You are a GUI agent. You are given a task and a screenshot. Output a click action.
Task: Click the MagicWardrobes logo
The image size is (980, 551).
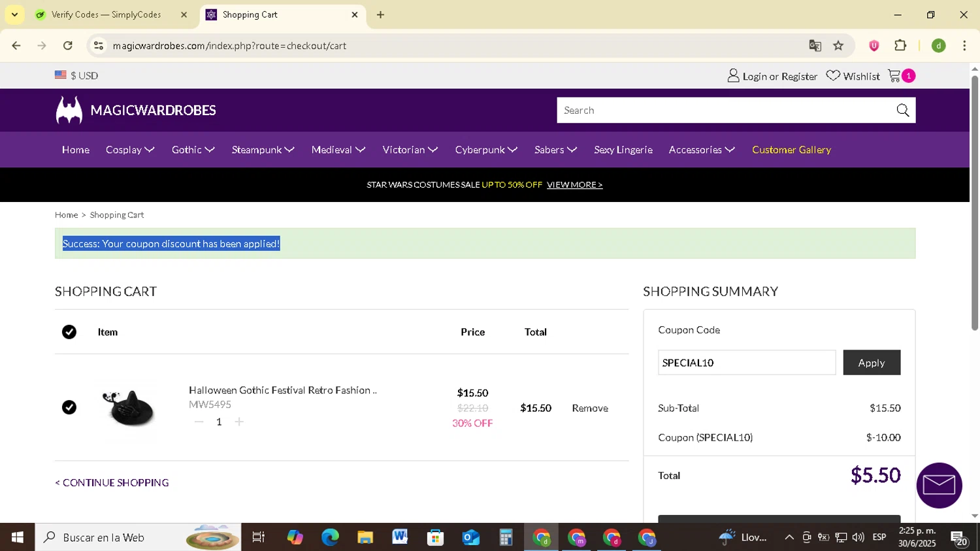coord(136,110)
